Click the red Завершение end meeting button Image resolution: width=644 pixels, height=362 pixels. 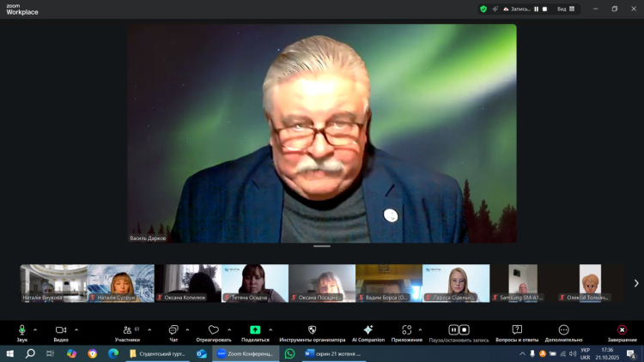click(x=622, y=330)
